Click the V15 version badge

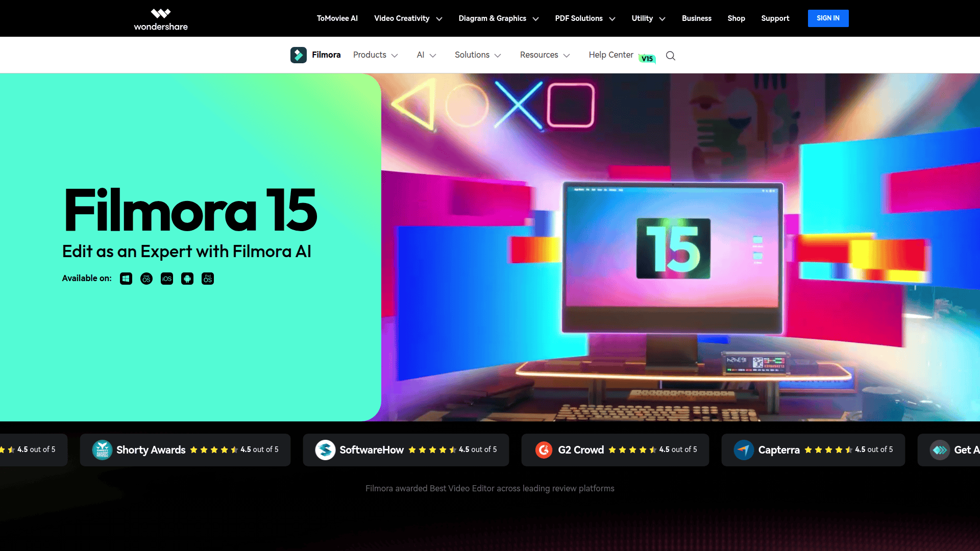tap(647, 59)
